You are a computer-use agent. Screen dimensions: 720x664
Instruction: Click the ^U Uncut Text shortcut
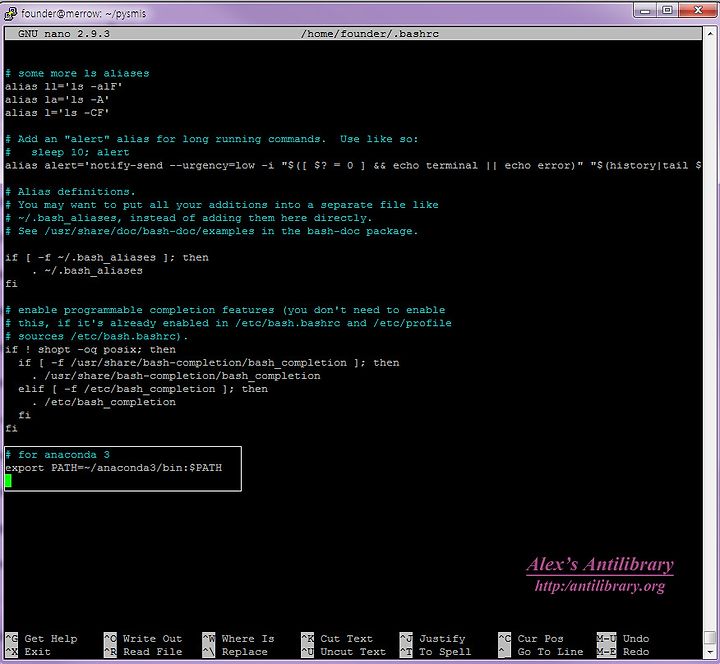[343, 652]
